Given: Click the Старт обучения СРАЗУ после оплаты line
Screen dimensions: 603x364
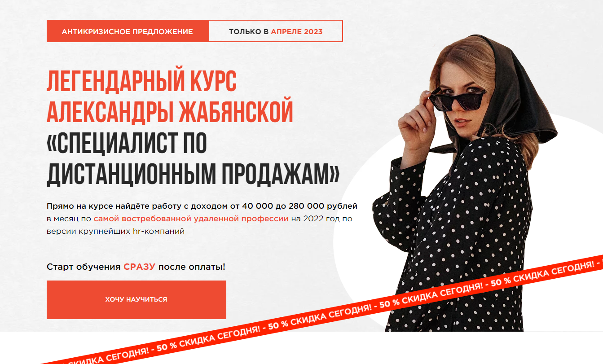Looking at the screenshot, I should pyautogui.click(x=136, y=267).
